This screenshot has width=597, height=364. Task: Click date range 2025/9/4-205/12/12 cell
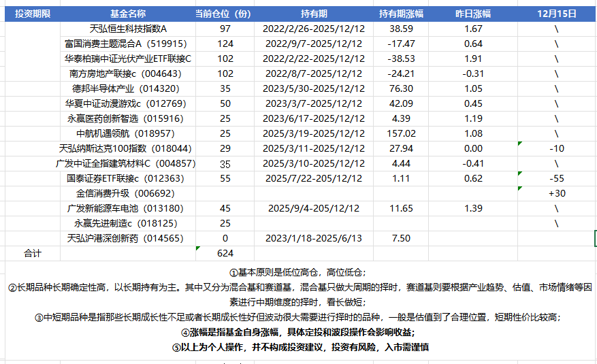314,208
